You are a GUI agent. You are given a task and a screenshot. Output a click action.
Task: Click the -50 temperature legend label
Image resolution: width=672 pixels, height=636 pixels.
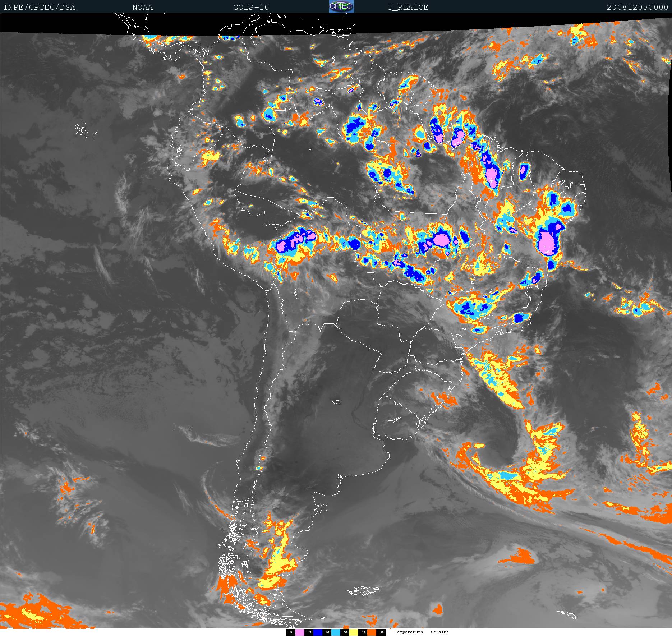(x=345, y=632)
